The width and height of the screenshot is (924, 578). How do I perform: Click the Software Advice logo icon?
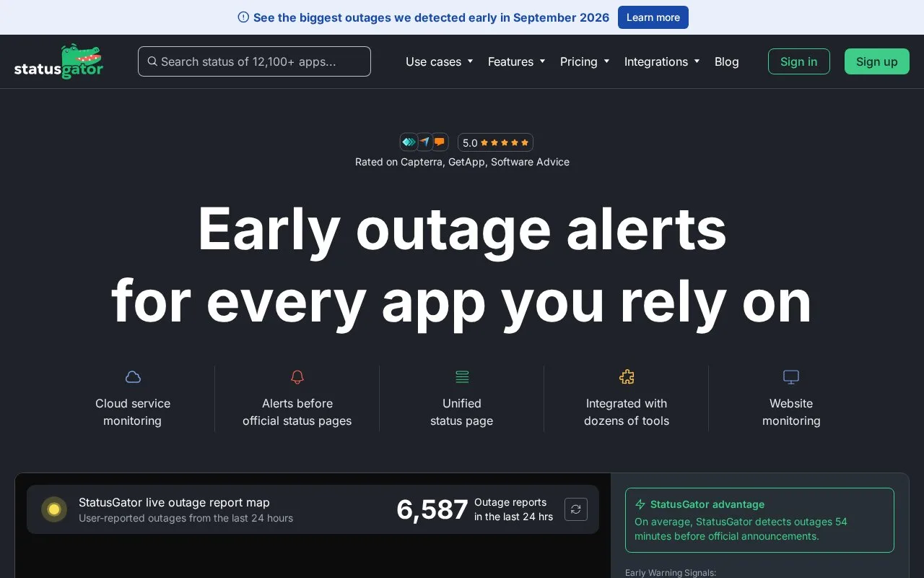(439, 142)
